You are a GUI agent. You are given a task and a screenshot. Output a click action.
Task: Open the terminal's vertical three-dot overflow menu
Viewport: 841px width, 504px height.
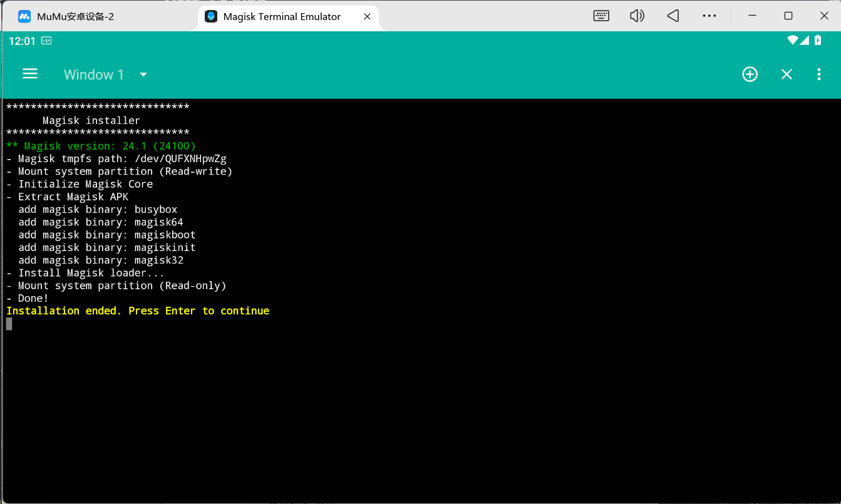818,75
